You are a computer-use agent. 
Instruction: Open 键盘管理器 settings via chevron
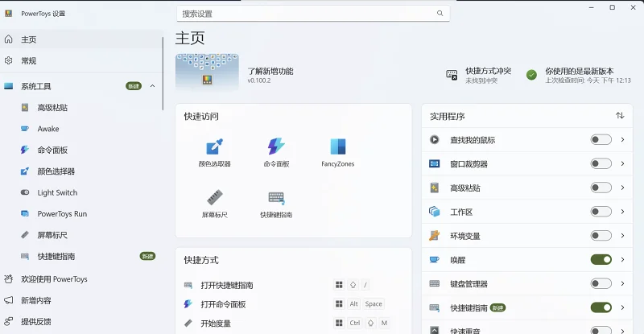(622, 283)
